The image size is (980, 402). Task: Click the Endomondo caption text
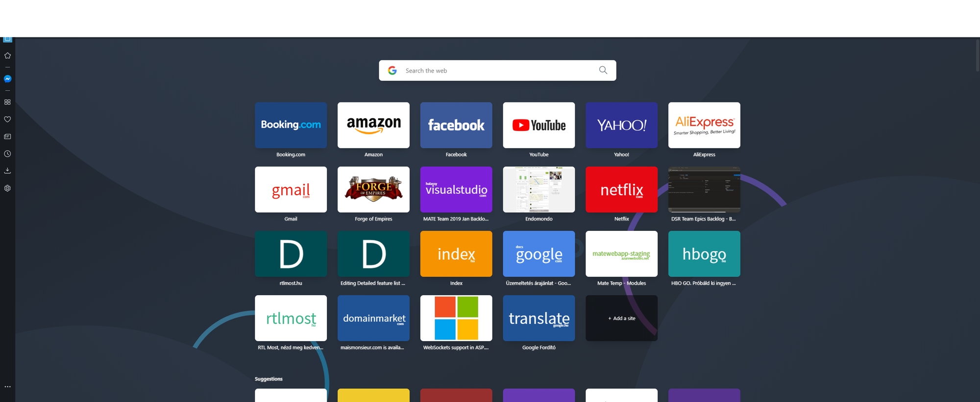tap(539, 219)
